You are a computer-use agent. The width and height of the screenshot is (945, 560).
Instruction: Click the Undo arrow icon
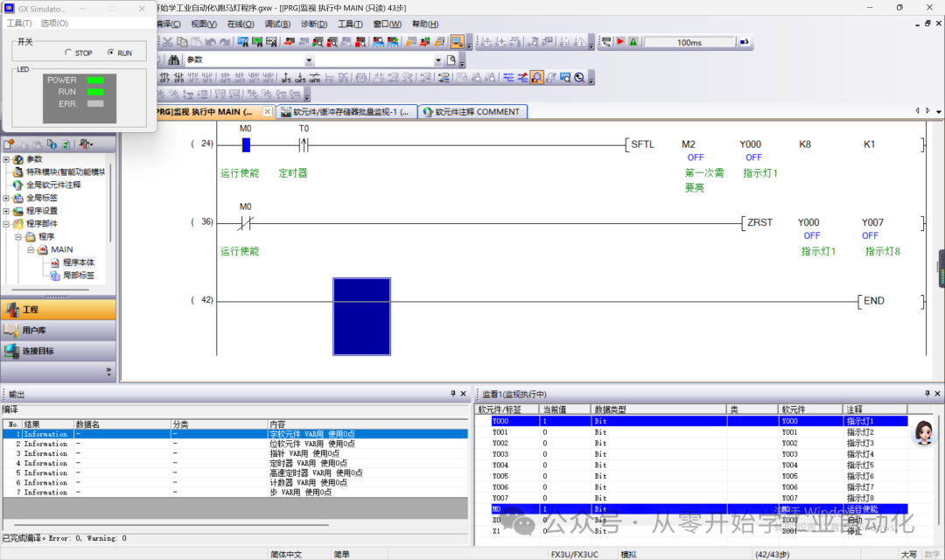click(210, 42)
